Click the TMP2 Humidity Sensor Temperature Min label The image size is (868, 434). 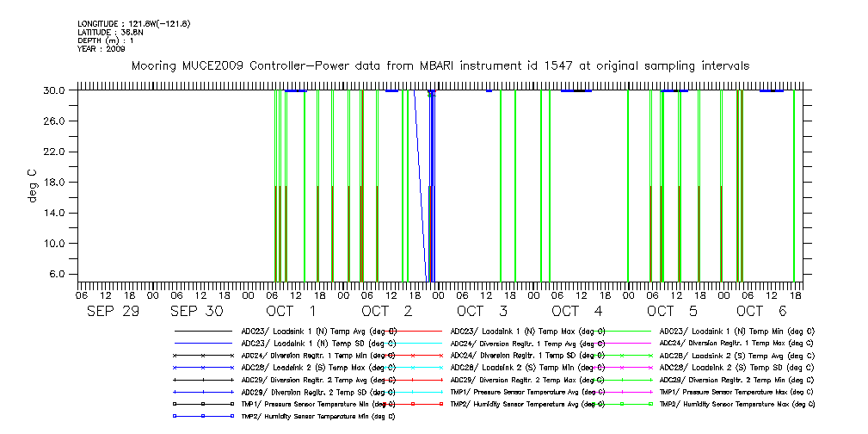point(318,416)
